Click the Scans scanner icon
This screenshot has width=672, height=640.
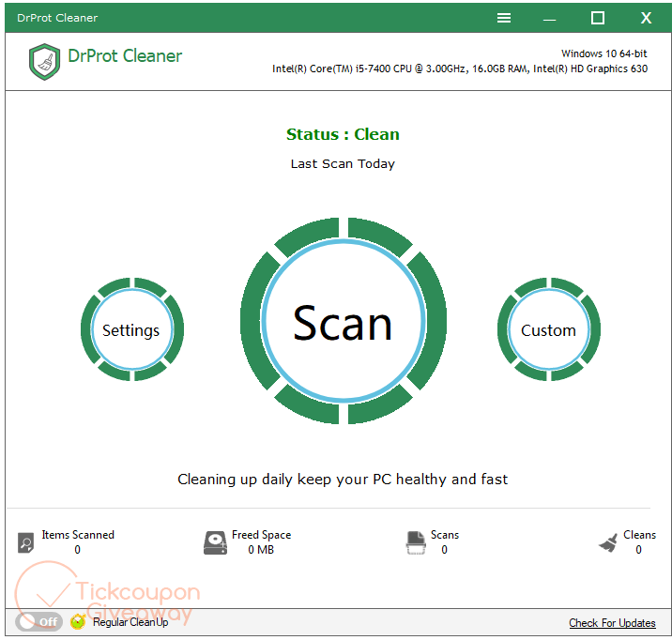point(415,542)
